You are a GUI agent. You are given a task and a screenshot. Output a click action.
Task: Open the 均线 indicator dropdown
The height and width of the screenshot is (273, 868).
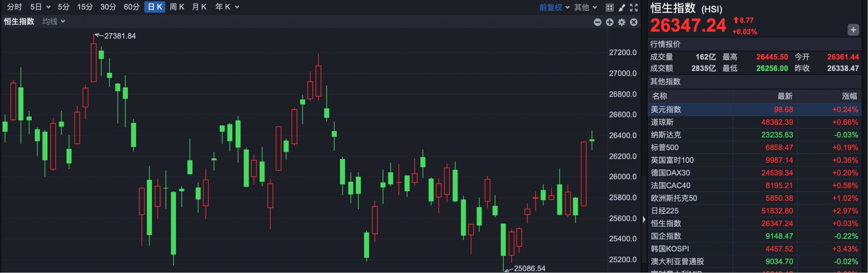point(54,21)
